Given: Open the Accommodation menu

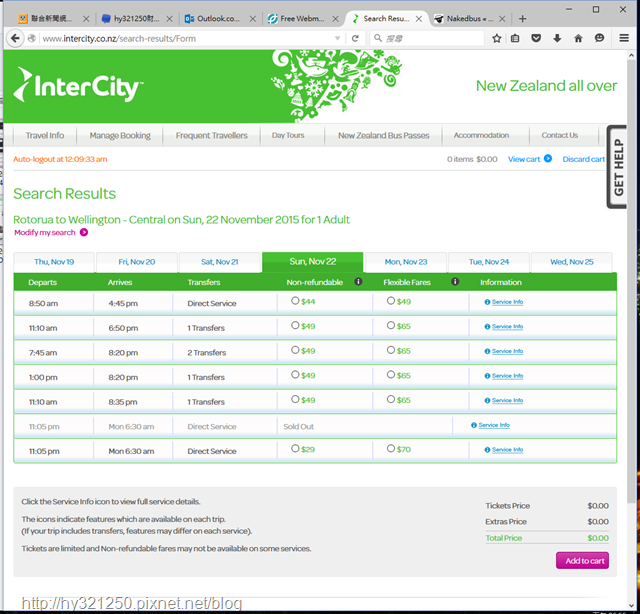Looking at the screenshot, I should pyautogui.click(x=481, y=136).
